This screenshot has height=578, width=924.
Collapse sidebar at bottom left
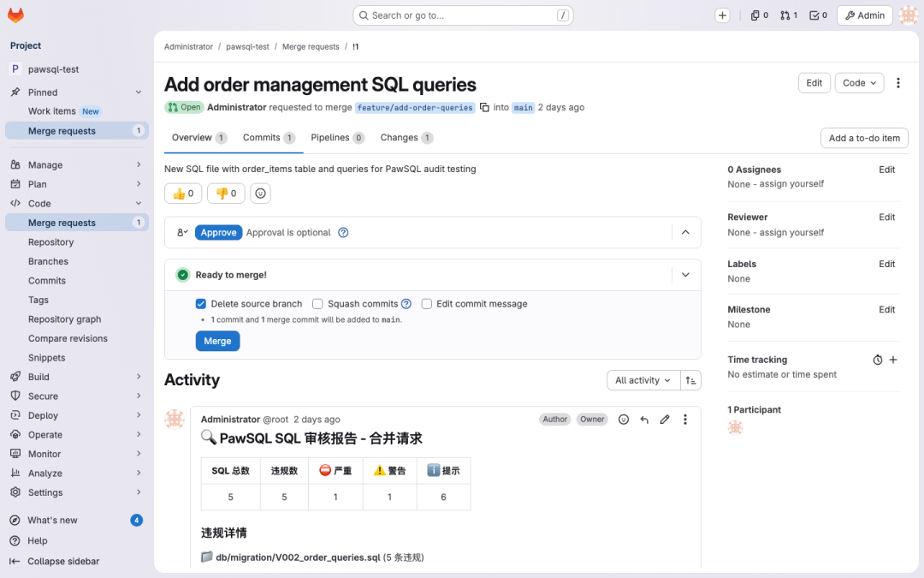point(77,562)
